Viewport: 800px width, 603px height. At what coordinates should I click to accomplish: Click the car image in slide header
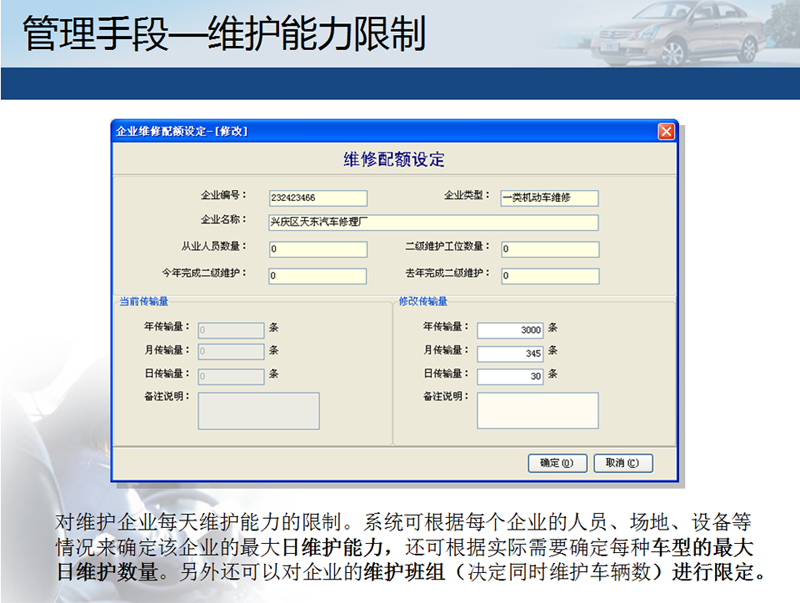[x=680, y=35]
